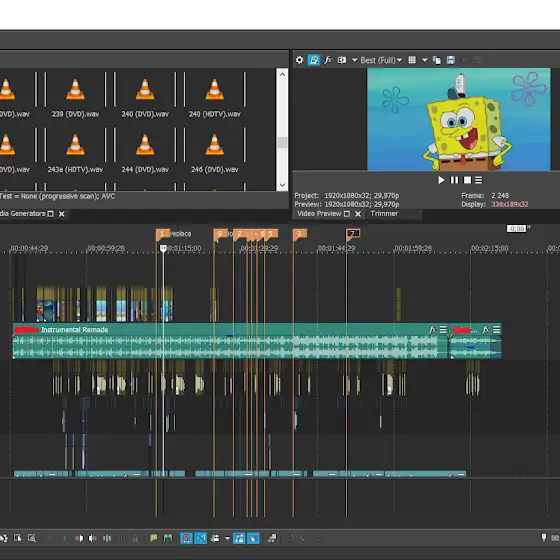Viewport: 560px width, 560px height.
Task: Copy snapshot to clipboard icon
Action: (436, 60)
